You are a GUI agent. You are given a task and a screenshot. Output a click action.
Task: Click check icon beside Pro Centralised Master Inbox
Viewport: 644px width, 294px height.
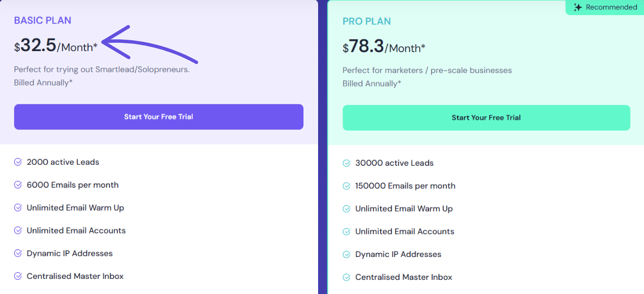(x=346, y=277)
